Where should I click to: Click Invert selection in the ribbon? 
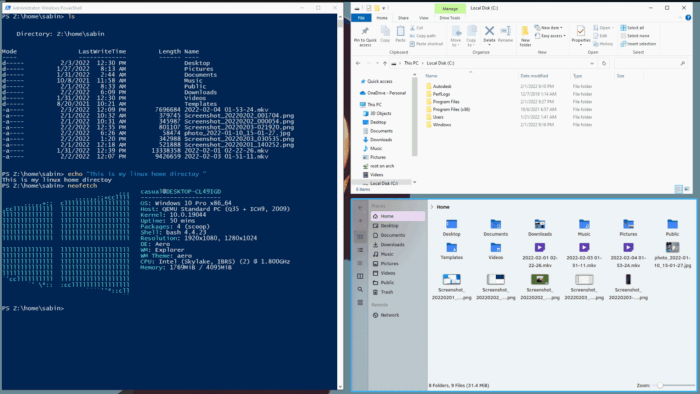point(638,44)
